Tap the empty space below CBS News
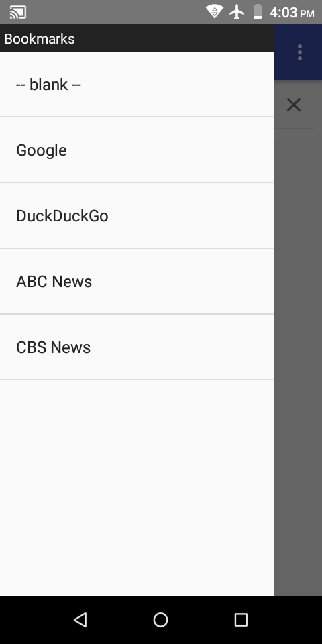 point(137,488)
